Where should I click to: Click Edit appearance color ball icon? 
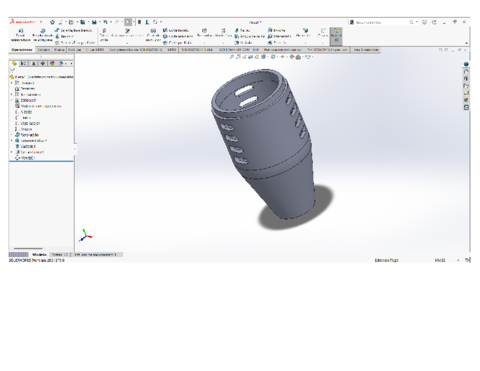(x=292, y=57)
